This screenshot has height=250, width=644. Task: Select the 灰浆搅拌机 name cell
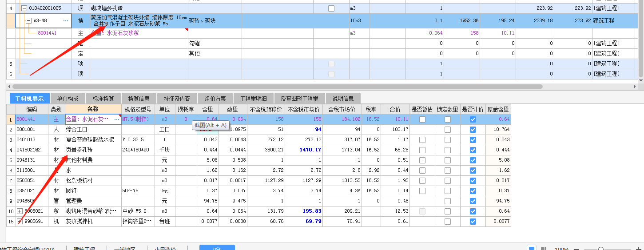point(93,221)
